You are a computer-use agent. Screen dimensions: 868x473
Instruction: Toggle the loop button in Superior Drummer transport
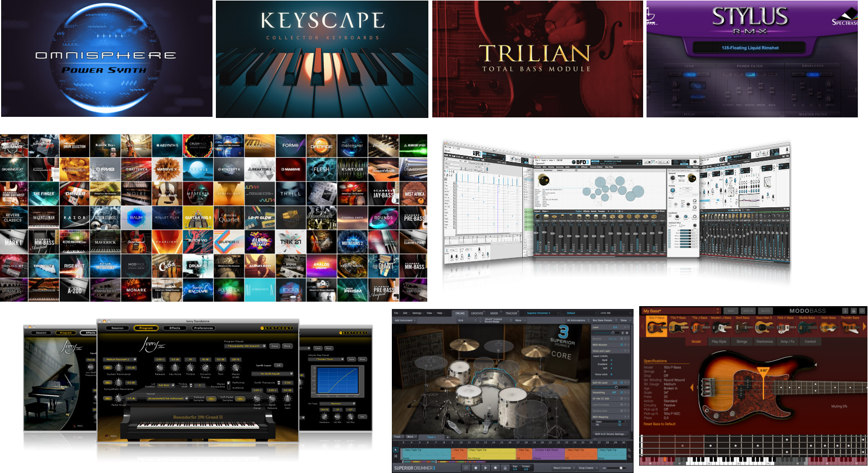pos(466,468)
